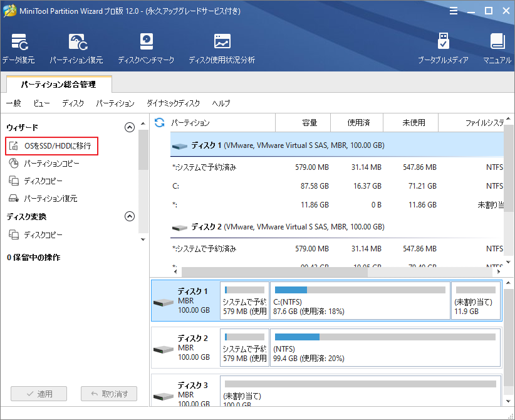The image size is (515, 420).
Task: Open the Manual (マニュアル)
Action: [x=497, y=46]
